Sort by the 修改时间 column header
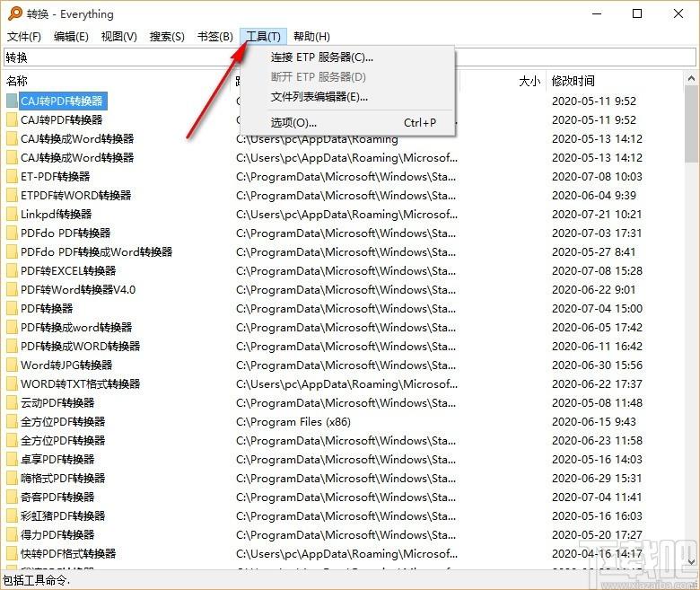This screenshot has width=700, height=590. [573, 81]
